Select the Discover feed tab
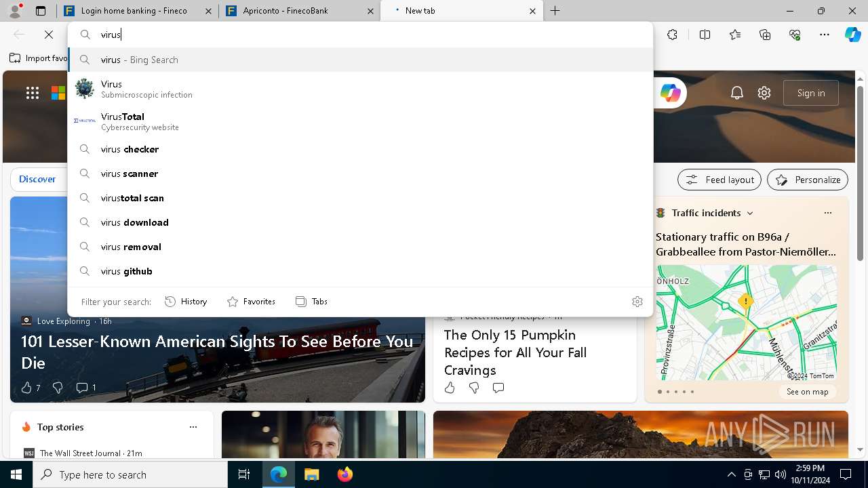Viewport: 868px width, 488px height. 37,179
